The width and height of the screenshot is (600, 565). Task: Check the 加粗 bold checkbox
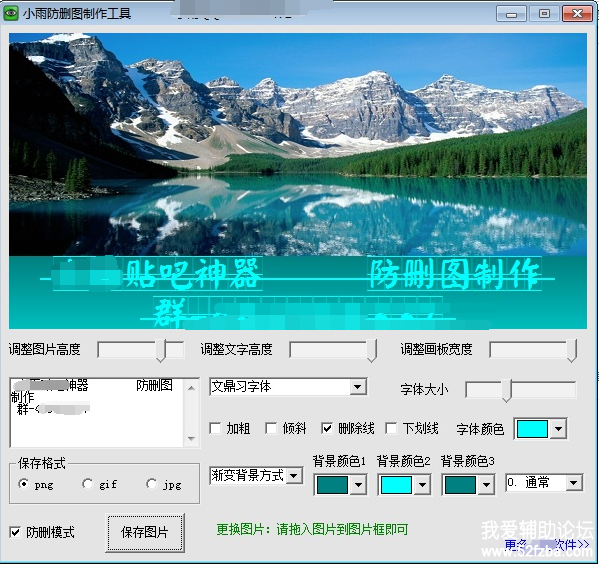[215, 428]
